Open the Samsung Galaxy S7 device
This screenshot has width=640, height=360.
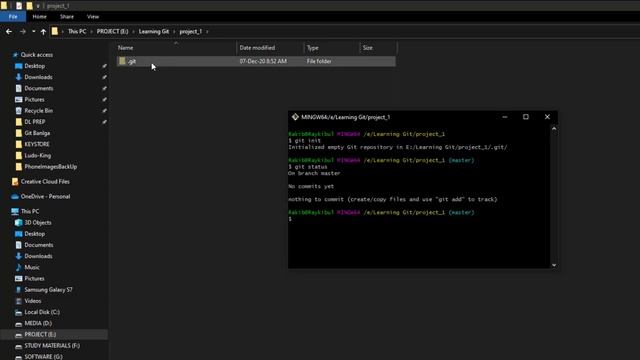click(48, 290)
